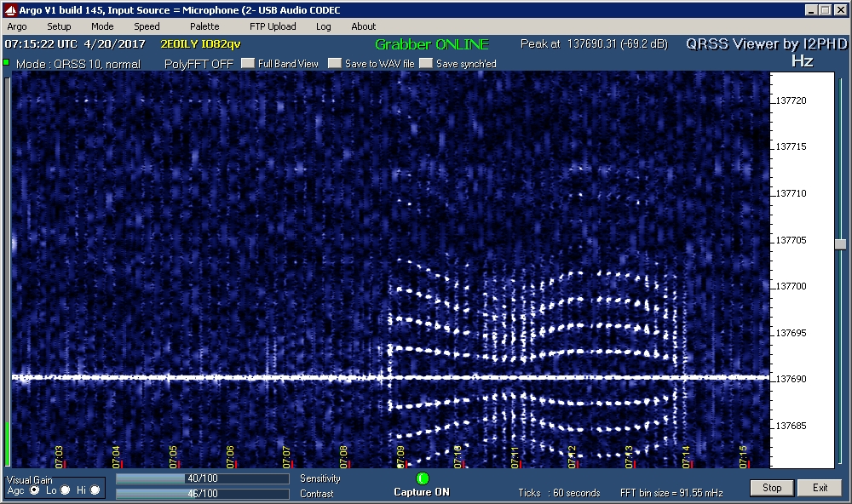Screen dimensions: 852x504
Task: Click the 07:06 time tick marker
Action: point(230,456)
